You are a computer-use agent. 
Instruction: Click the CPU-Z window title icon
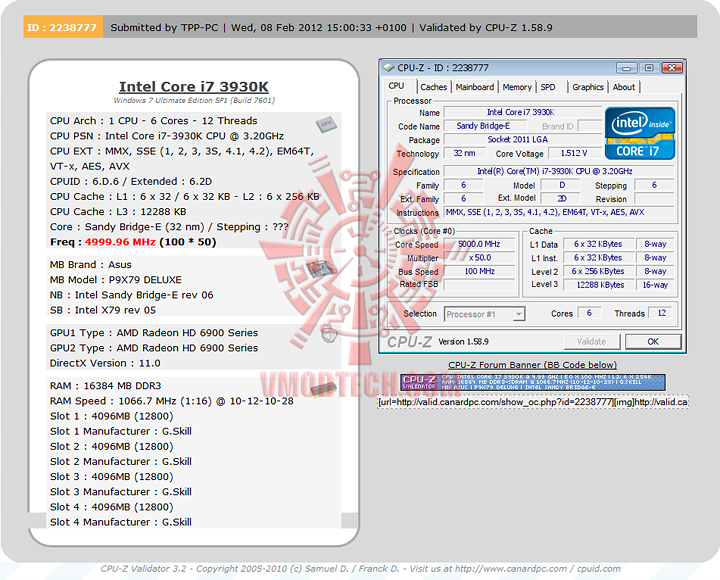click(x=388, y=68)
